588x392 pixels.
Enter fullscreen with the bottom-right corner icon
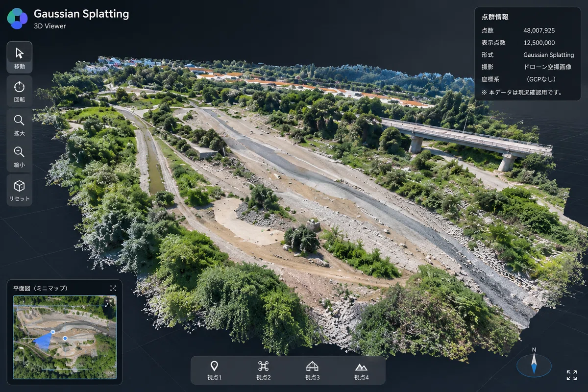click(x=571, y=375)
